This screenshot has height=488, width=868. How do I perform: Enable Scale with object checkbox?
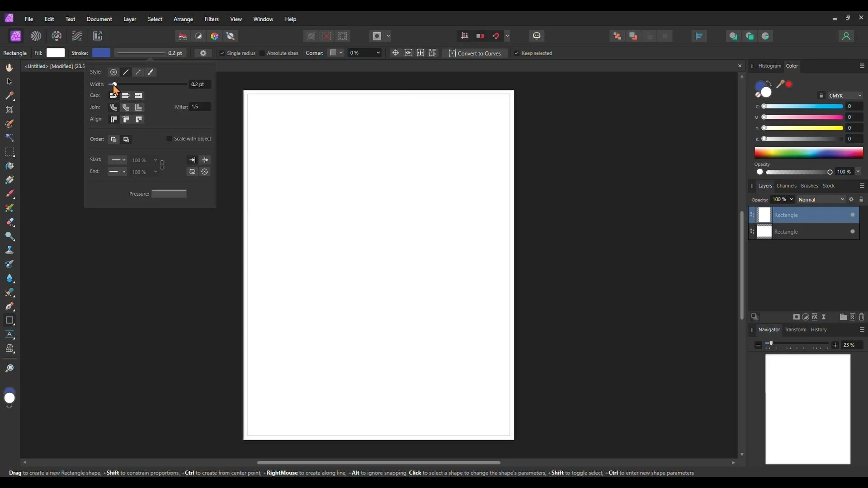[170, 139]
